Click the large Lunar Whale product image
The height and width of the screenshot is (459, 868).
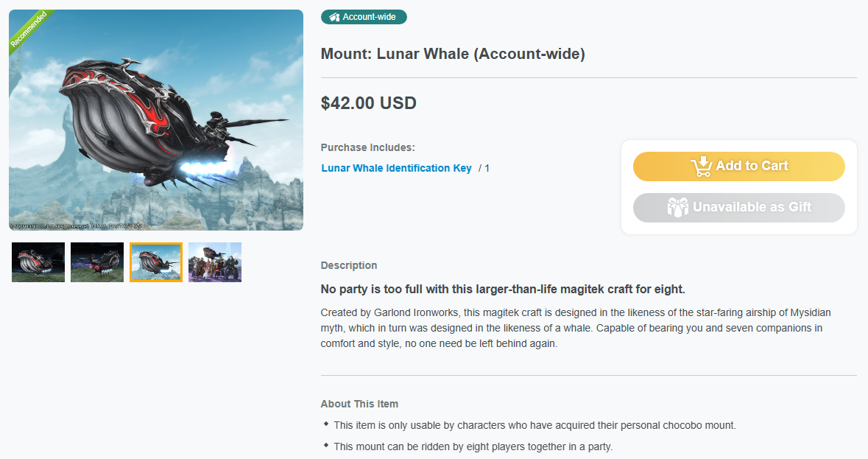(x=156, y=120)
